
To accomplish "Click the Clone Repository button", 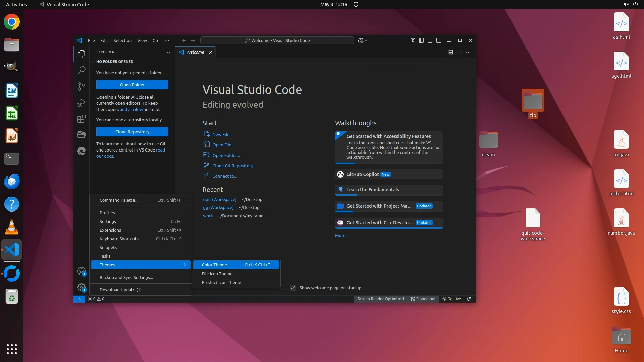I will point(132,132).
